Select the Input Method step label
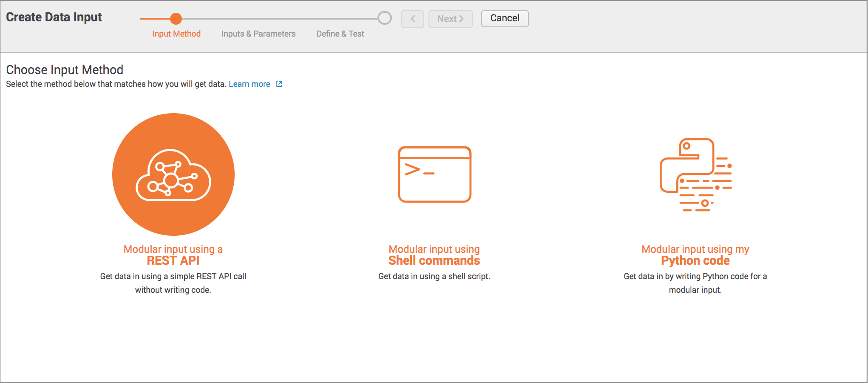 (x=176, y=34)
